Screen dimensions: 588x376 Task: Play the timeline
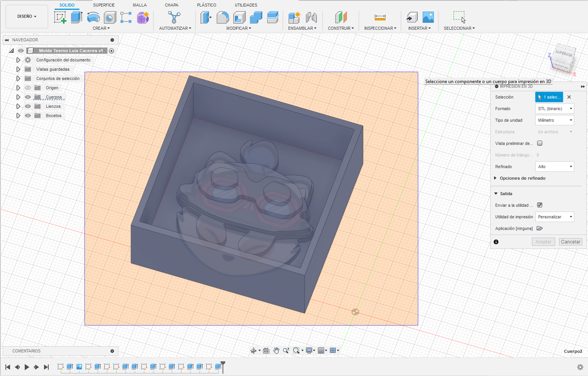[27, 367]
